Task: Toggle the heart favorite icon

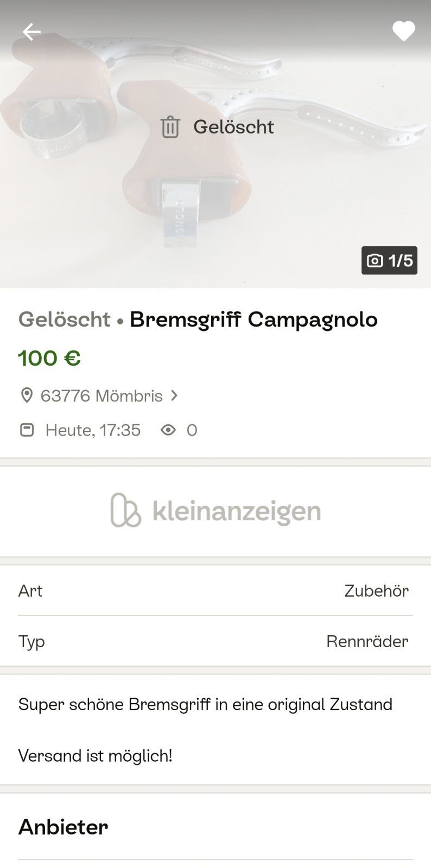Action: (403, 31)
